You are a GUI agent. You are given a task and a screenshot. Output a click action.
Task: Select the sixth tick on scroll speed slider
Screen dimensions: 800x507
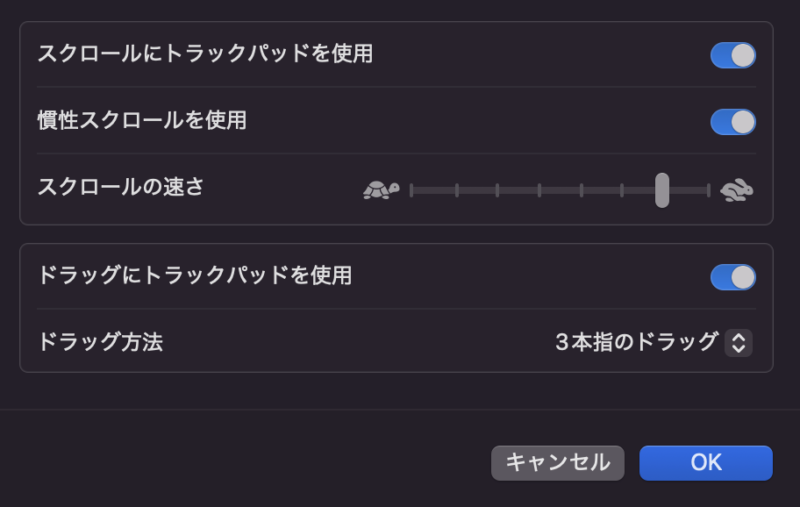tap(621, 190)
